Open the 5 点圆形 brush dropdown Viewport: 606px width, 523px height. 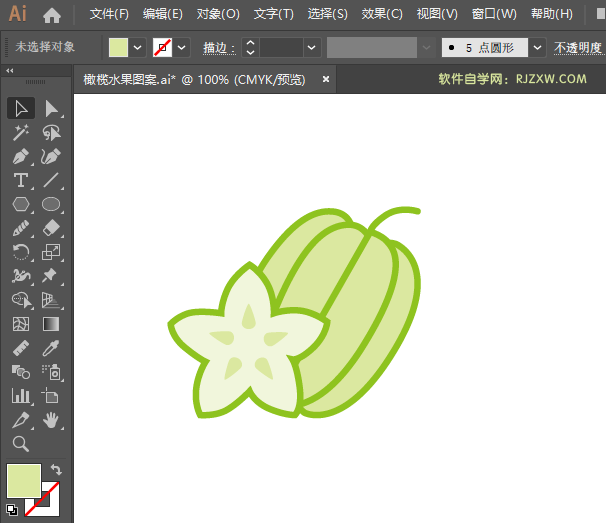[x=537, y=48]
